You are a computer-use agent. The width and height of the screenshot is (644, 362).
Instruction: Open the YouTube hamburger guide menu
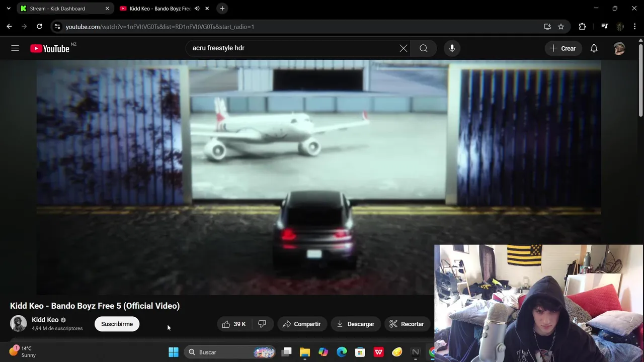click(15, 48)
